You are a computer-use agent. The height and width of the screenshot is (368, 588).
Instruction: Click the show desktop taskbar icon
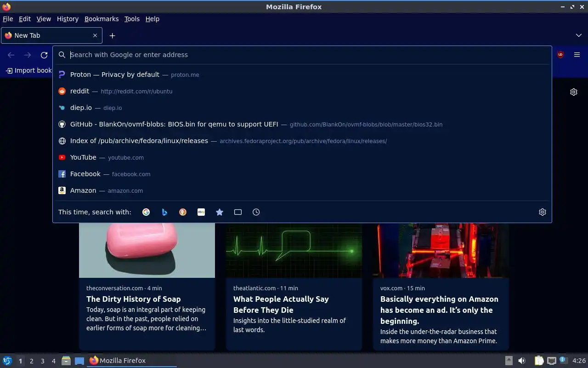point(79,361)
